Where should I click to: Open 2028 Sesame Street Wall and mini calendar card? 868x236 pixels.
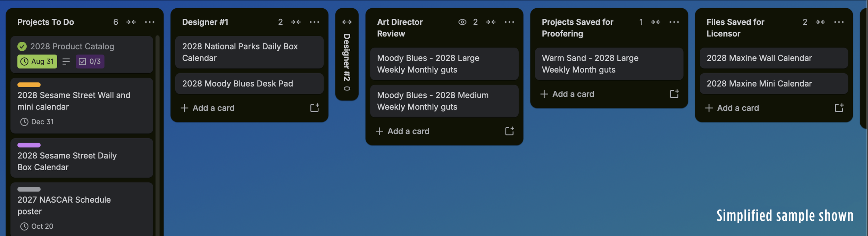coord(82,106)
